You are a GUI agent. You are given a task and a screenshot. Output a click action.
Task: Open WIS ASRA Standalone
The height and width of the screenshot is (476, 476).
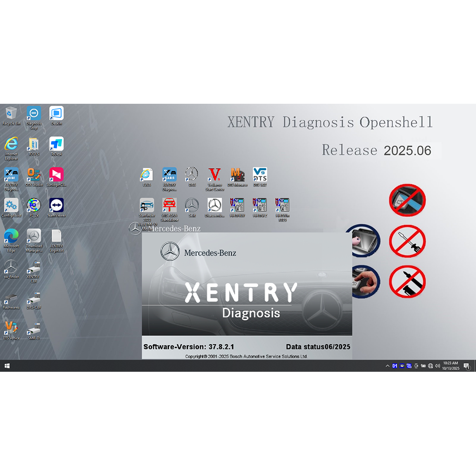tap(169, 206)
